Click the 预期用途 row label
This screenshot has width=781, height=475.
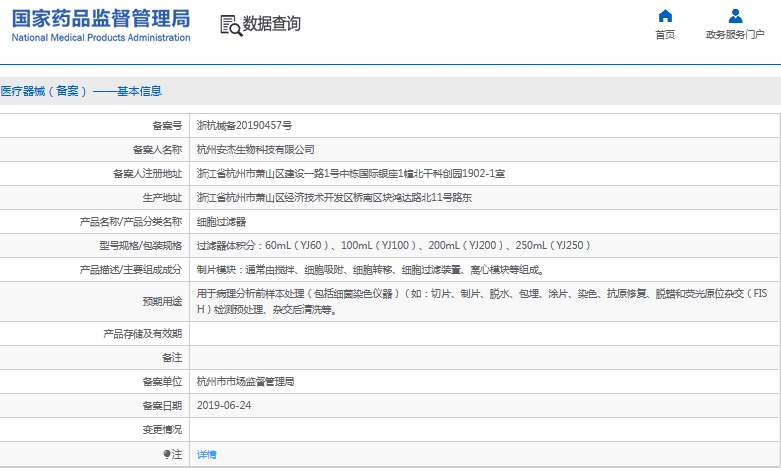[162, 301]
